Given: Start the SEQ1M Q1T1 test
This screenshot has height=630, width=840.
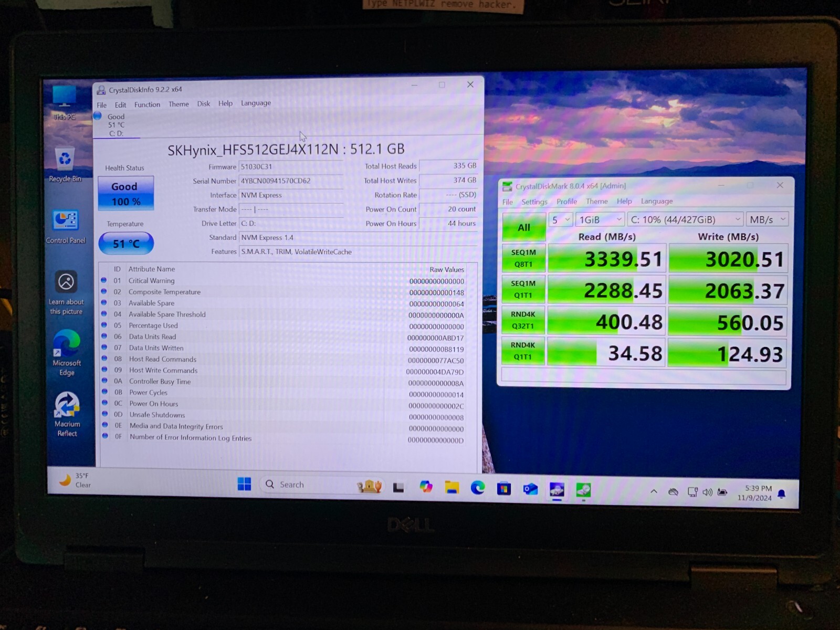Looking at the screenshot, I should [x=523, y=289].
